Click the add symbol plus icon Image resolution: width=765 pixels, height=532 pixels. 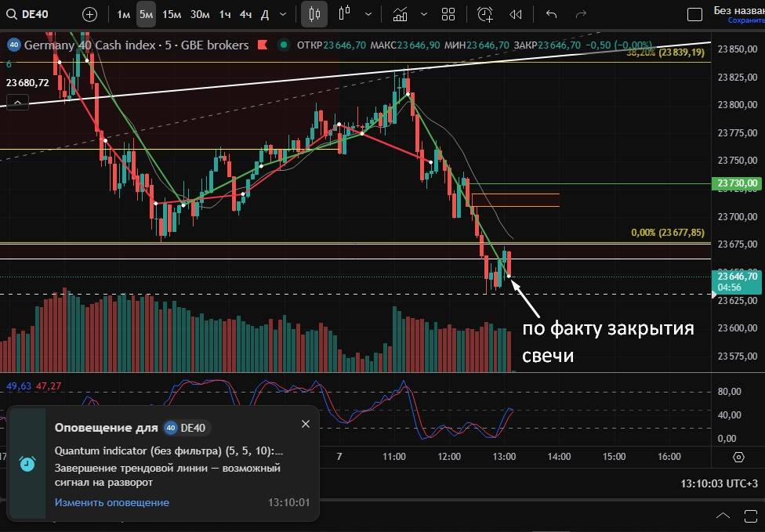point(90,14)
